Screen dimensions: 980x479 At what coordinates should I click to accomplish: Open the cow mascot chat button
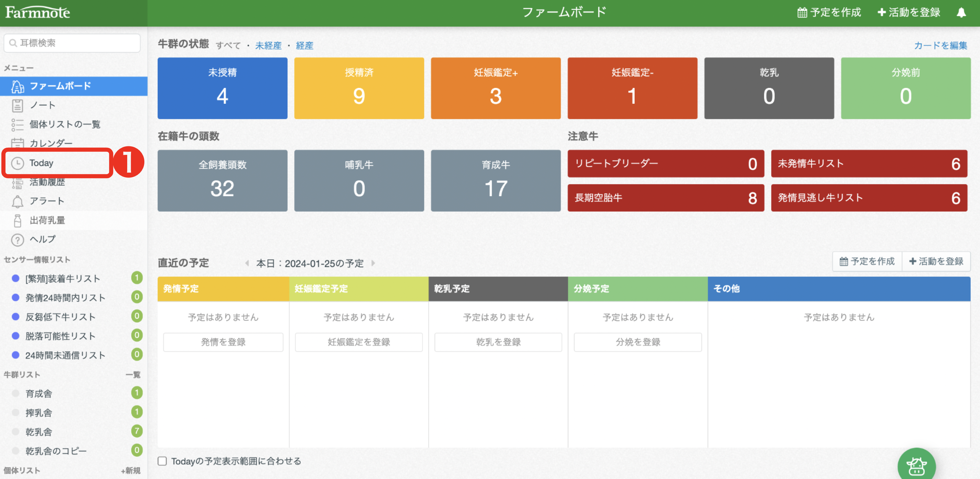pyautogui.click(x=916, y=466)
